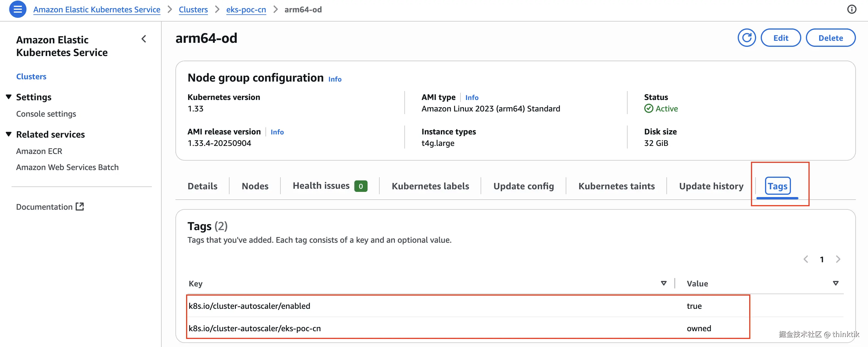Sort tags by Key column arrow
Viewport: 868px width, 347px height.
coord(664,284)
